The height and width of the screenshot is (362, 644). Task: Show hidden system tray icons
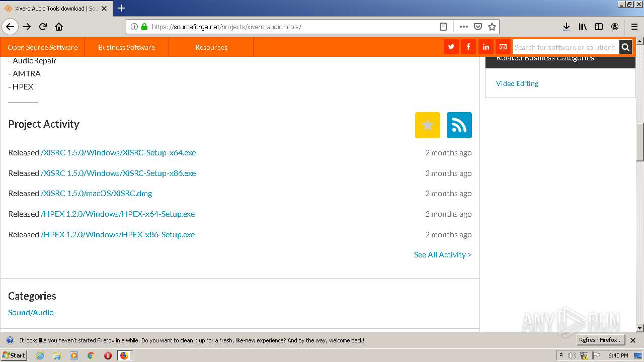[x=561, y=355]
